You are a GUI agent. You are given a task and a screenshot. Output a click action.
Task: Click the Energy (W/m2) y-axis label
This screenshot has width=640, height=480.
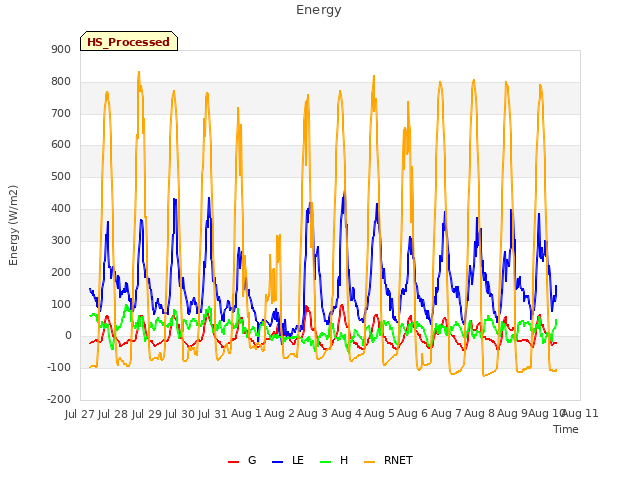[x=13, y=225]
